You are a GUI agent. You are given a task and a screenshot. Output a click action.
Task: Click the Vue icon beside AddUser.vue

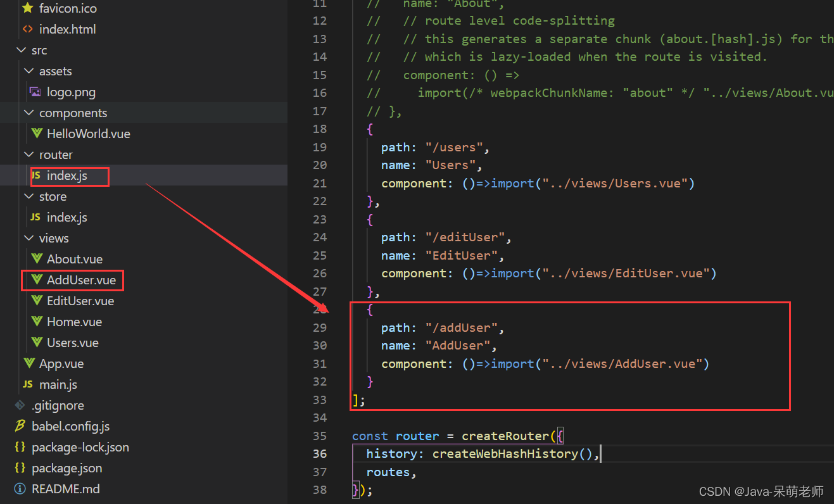tap(37, 280)
